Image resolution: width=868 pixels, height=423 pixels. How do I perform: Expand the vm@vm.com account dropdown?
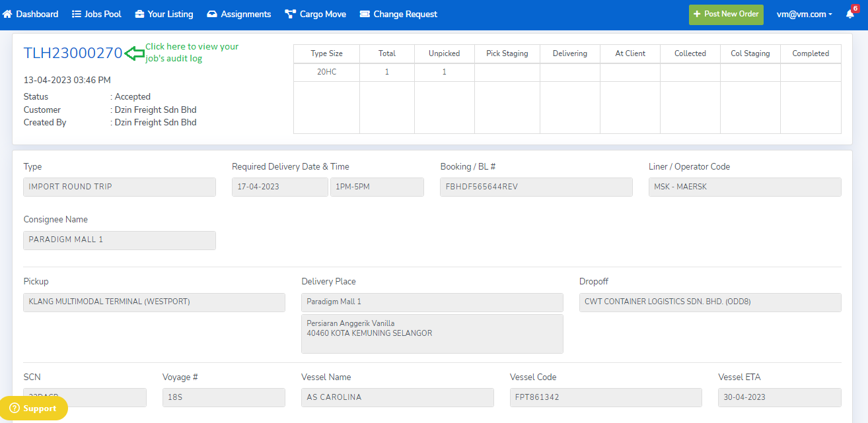point(804,15)
